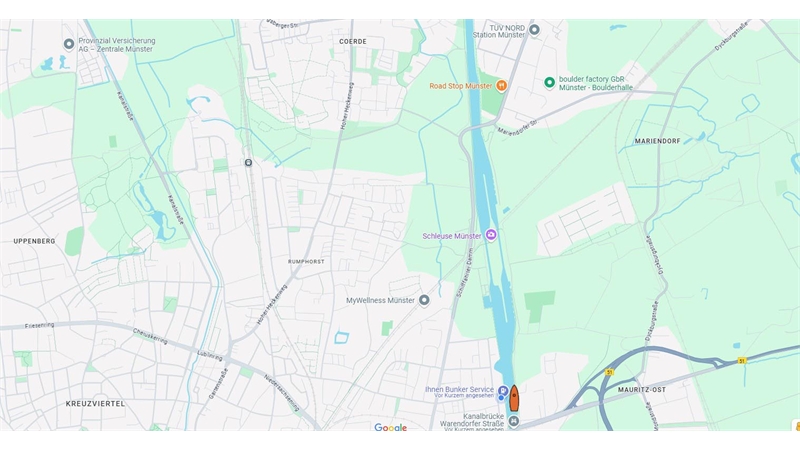
Task: Select the Schleuse Münster purple camera icon
Action: click(491, 235)
